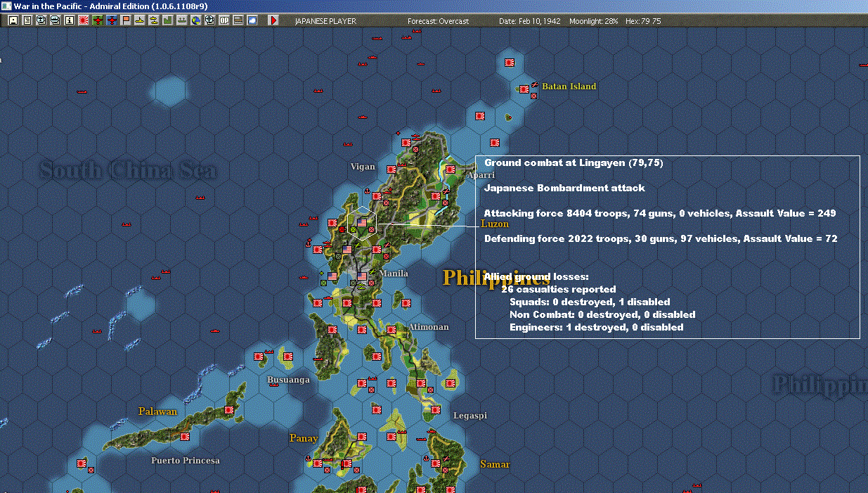This screenshot has height=493, width=868.
Task: Click the Japanese Bombardment attack line
Action: [564, 188]
